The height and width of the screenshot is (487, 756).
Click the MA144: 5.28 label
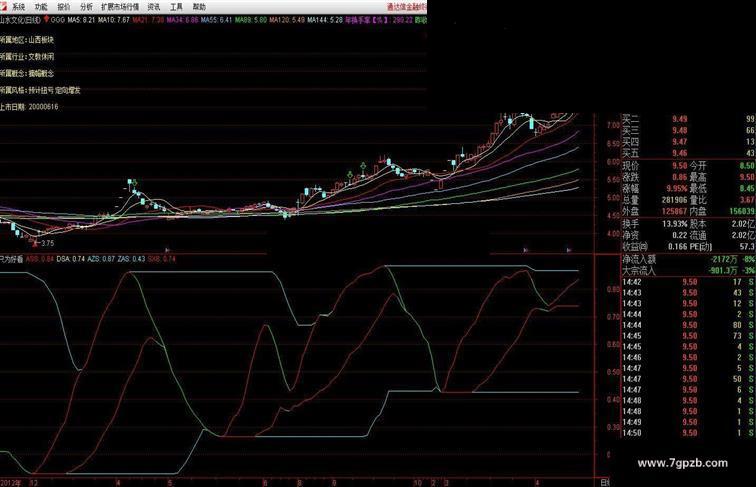coord(325,20)
